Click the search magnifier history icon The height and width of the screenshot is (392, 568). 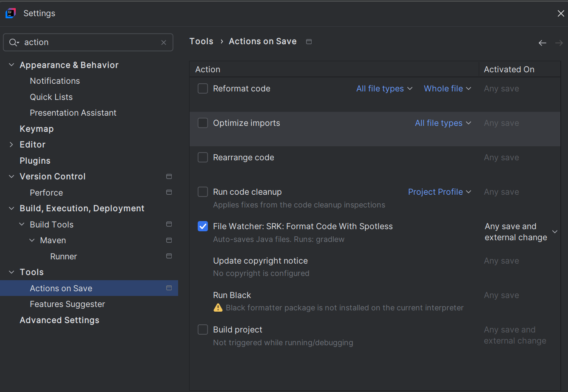tap(14, 43)
